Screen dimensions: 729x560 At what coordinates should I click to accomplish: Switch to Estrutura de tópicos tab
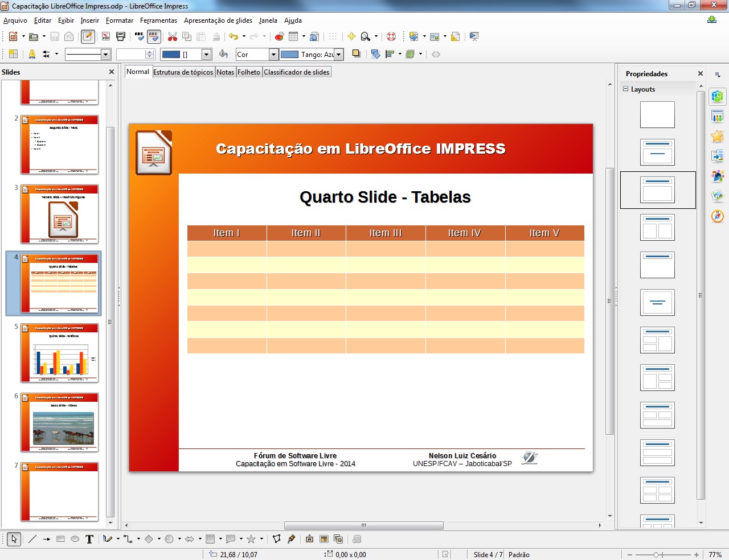click(183, 72)
